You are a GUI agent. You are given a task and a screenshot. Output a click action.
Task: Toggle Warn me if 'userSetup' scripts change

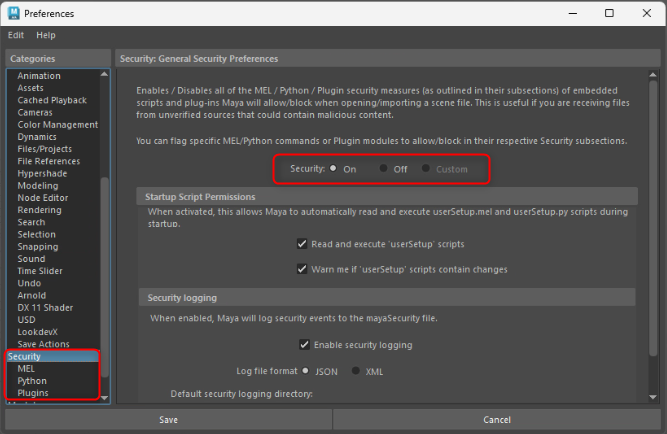pyautogui.click(x=302, y=269)
